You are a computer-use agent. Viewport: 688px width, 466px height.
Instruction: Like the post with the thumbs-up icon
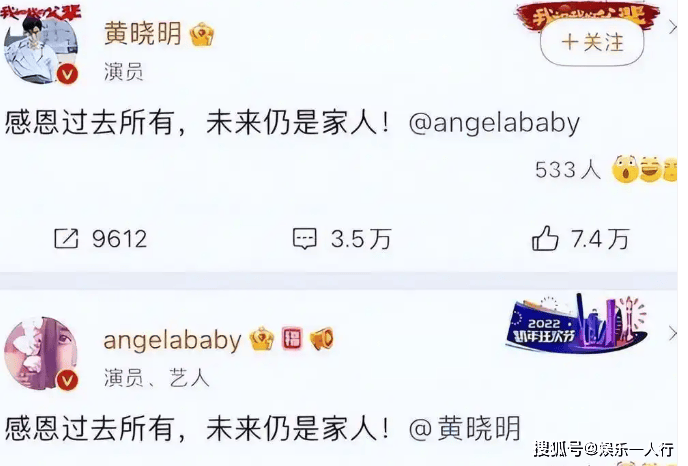tap(545, 238)
